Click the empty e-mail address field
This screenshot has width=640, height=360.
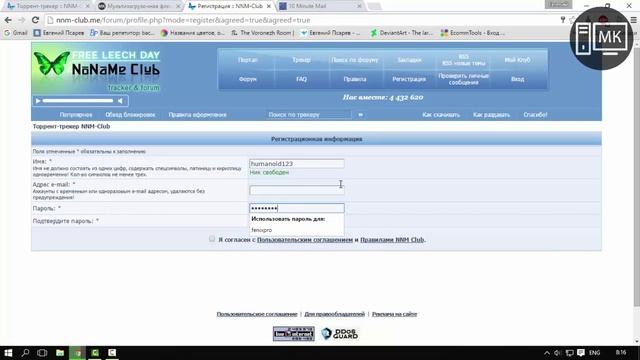coord(297,190)
